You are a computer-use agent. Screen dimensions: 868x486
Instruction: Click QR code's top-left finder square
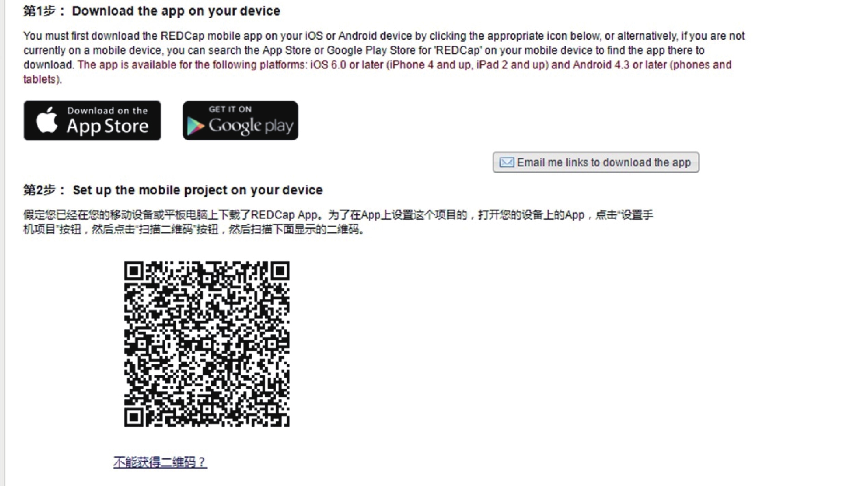pyautogui.click(x=134, y=271)
